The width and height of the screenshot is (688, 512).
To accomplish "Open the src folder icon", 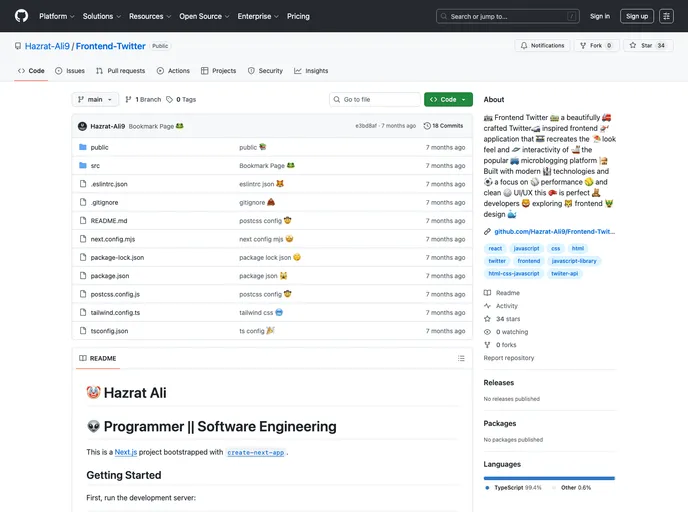I will coord(82,165).
